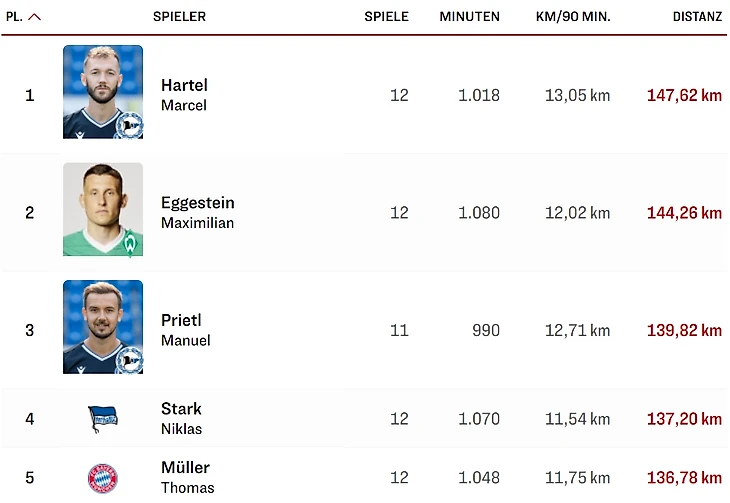
Task: Click the FC Bayern München club logo
Action: point(103,478)
